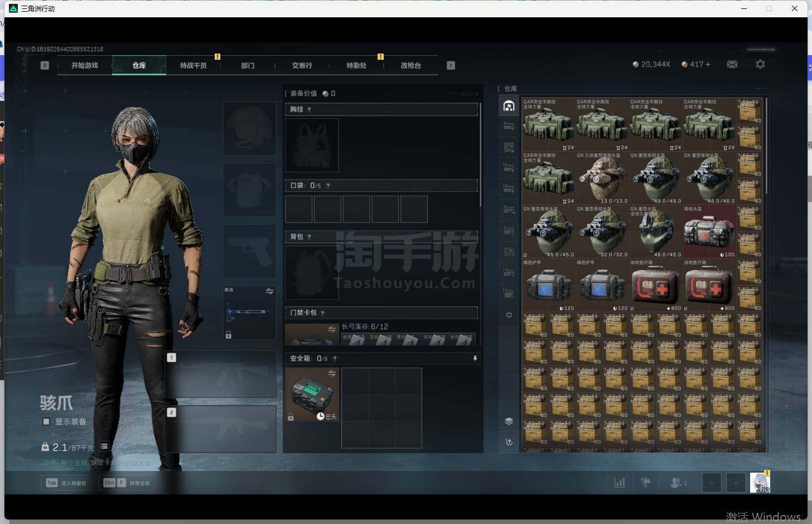Click the empty chest rig slot under 胸挂
Viewport: 812px width, 524px height.
312,145
